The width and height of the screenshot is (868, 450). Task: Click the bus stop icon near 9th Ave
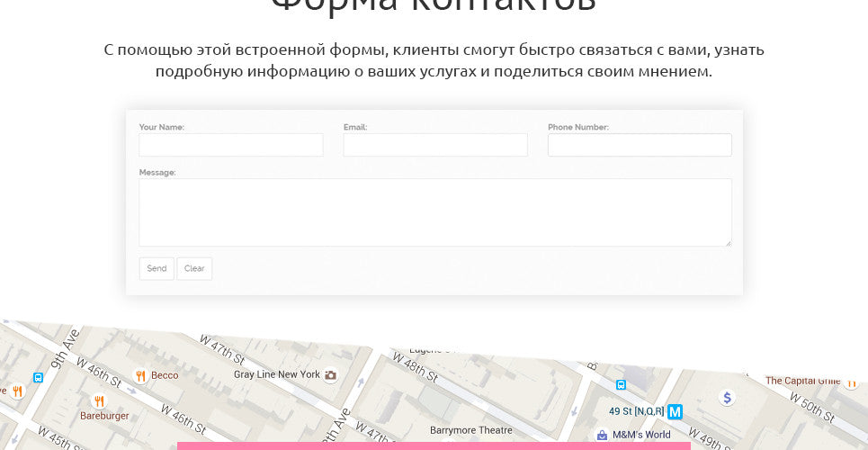coord(38,377)
